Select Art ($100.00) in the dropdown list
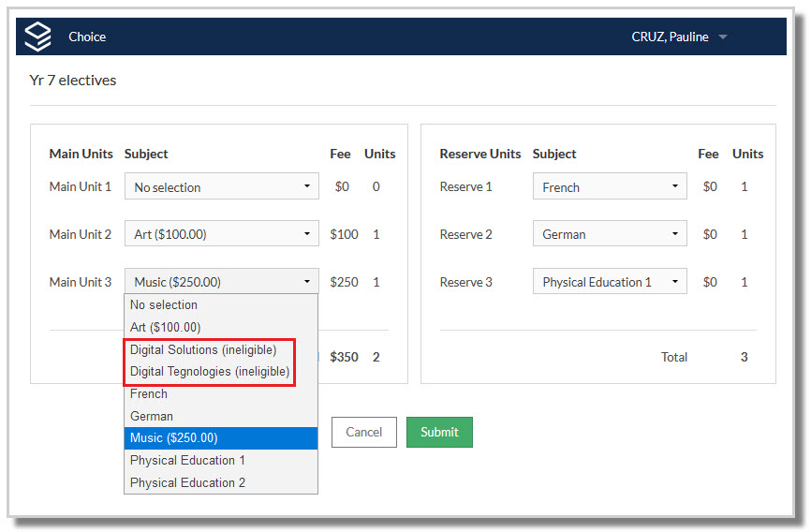The image size is (811, 532). pyautogui.click(x=221, y=327)
